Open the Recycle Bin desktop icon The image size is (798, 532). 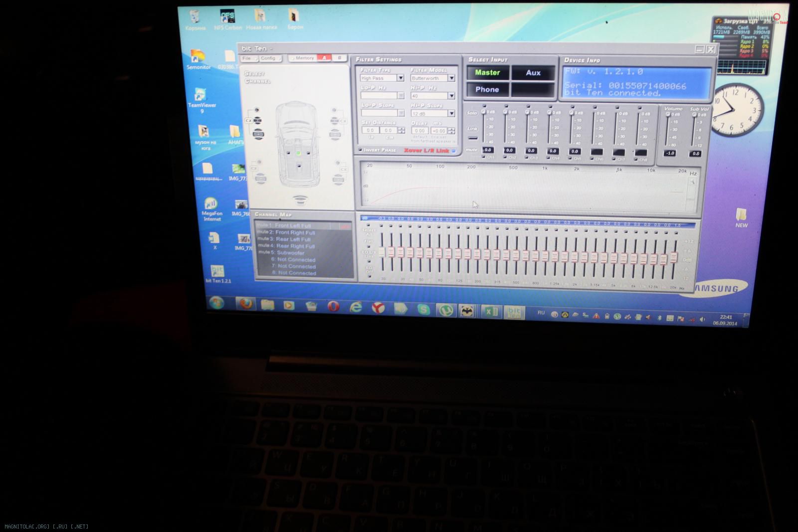coord(195,20)
